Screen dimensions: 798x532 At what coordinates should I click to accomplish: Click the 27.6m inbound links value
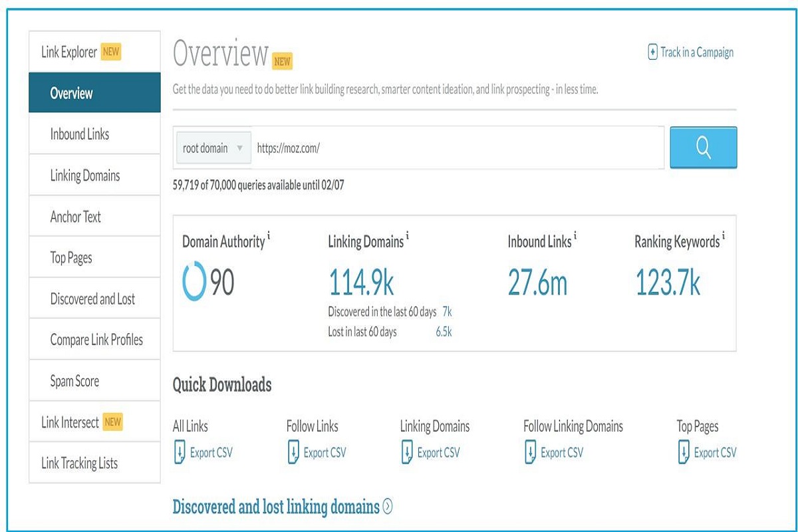coord(538,283)
